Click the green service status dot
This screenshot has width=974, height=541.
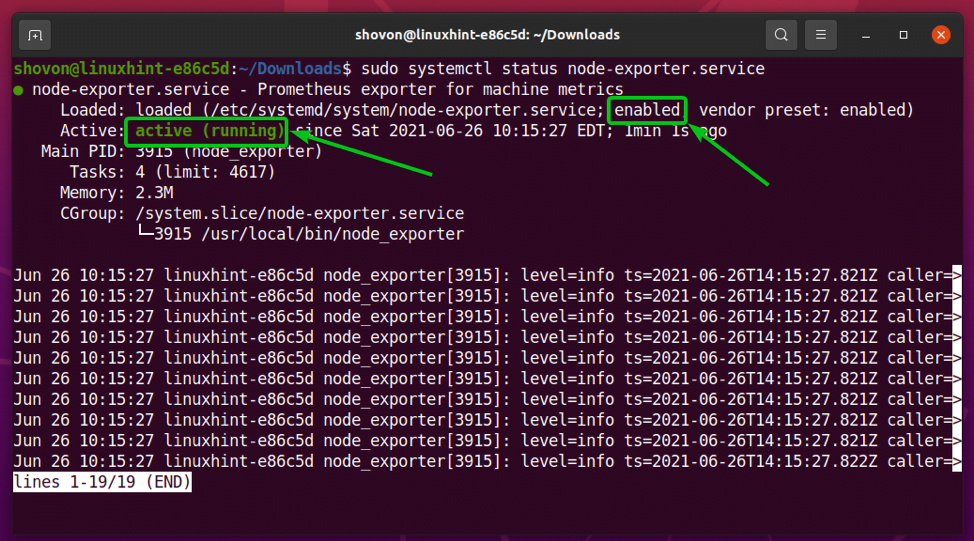(18, 91)
